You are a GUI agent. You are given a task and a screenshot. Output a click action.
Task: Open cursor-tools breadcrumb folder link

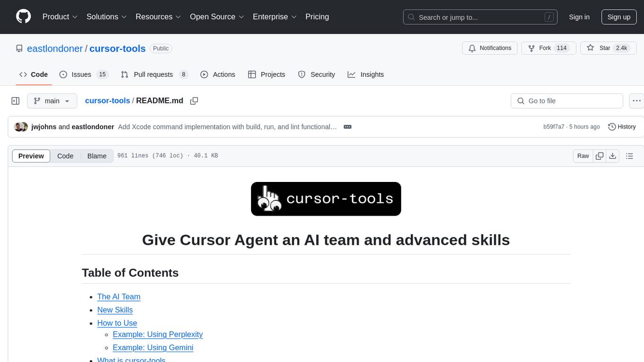point(107,100)
